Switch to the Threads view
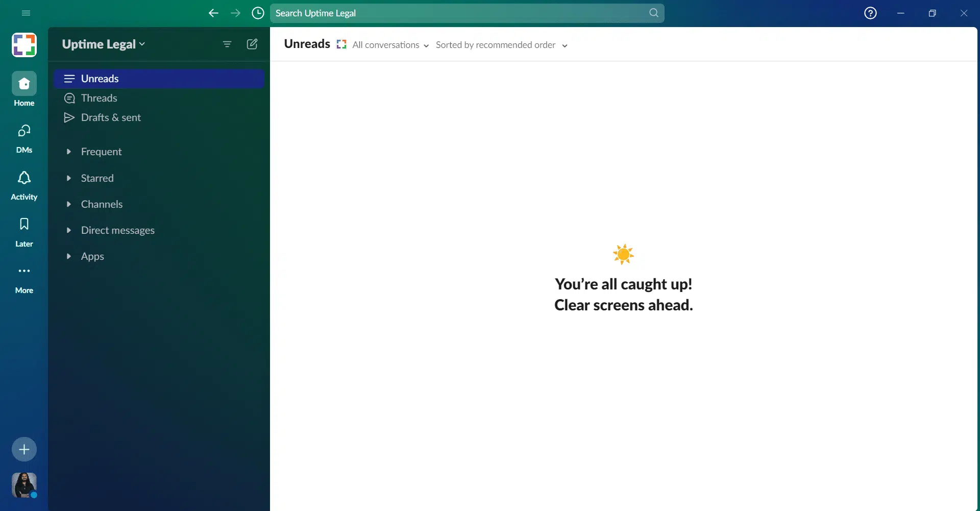 click(99, 98)
